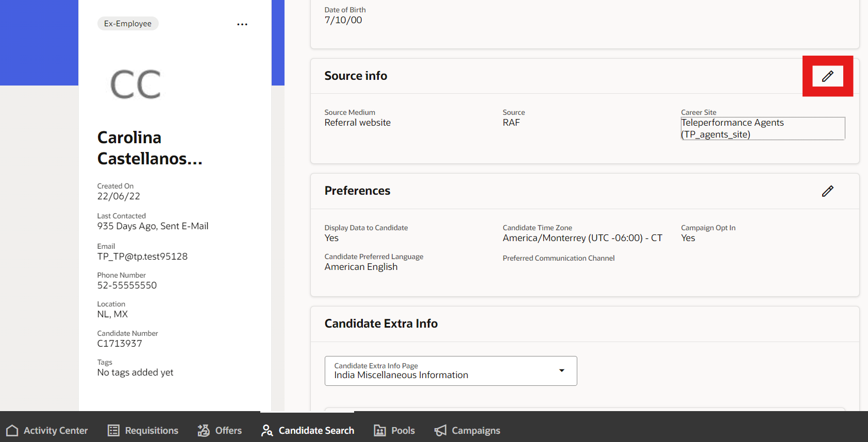Click the Requisitions list icon
The width and height of the screenshot is (868, 442).
click(113, 430)
